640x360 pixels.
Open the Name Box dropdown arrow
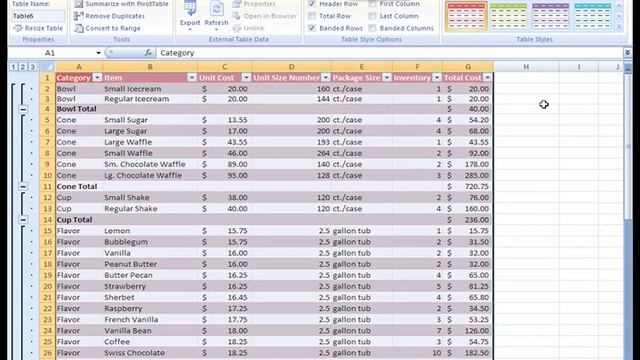pyautogui.click(x=98, y=53)
